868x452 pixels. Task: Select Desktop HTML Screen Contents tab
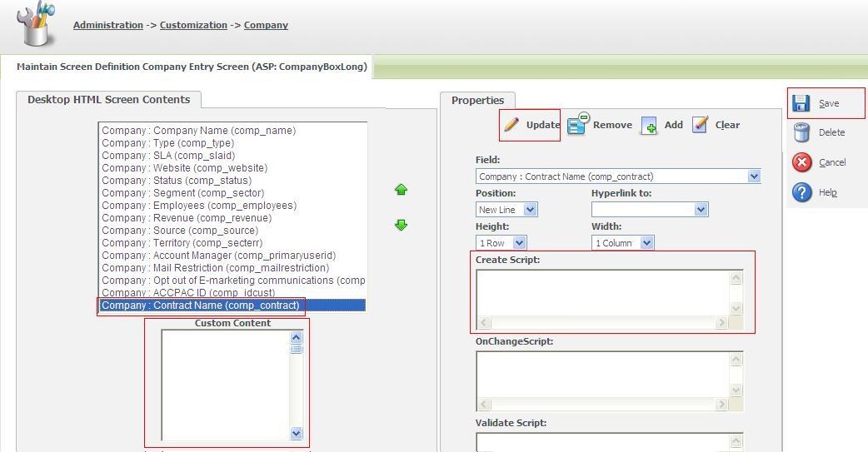click(108, 100)
